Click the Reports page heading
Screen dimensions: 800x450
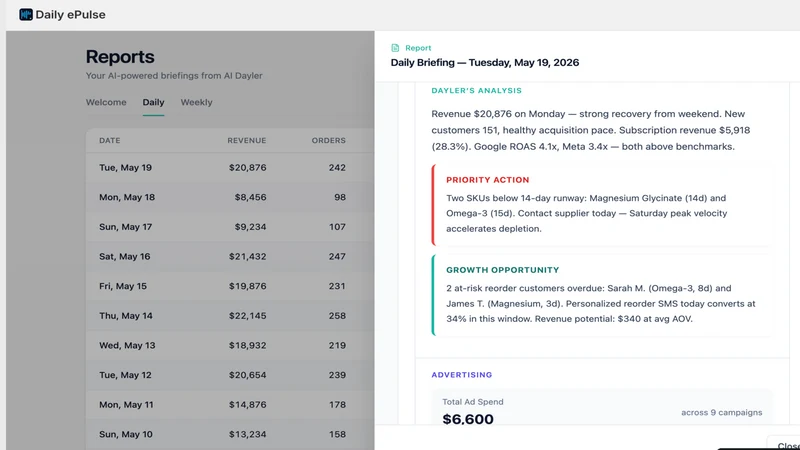(x=120, y=57)
